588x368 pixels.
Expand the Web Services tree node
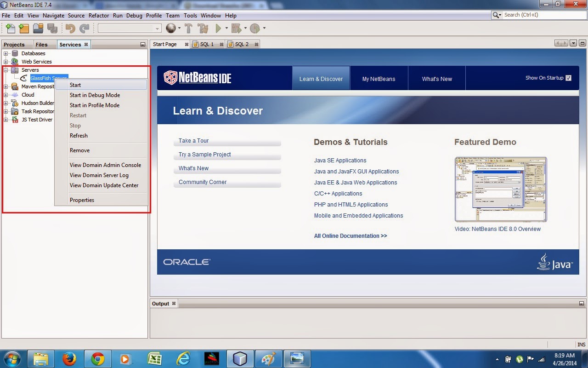pos(6,62)
